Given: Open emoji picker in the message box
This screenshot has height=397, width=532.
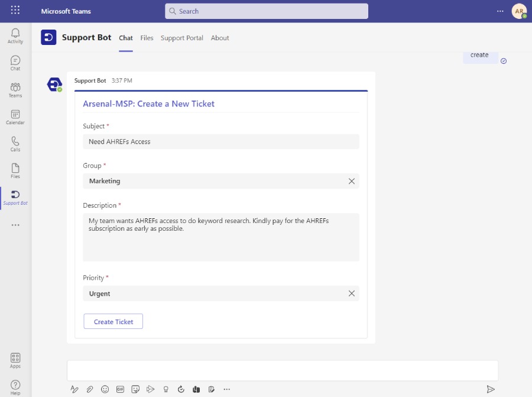Looking at the screenshot, I should tap(105, 389).
